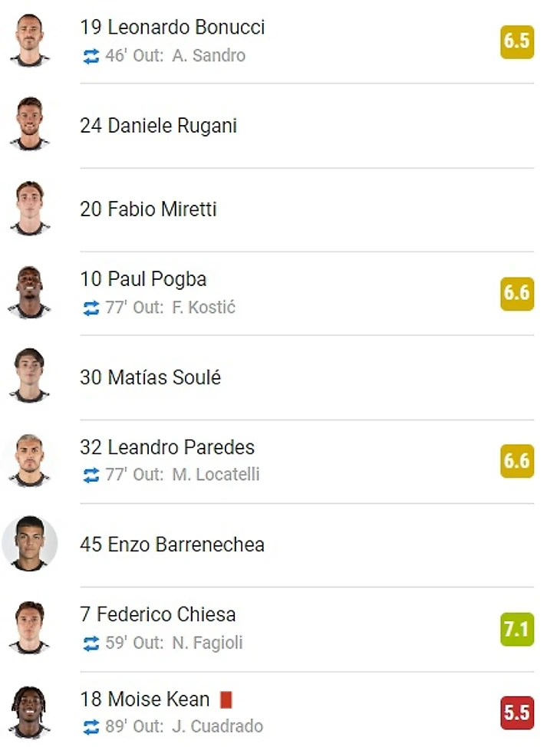Open Enzo Barrenechea's circular player photo
The image size is (560, 747).
click(x=30, y=545)
